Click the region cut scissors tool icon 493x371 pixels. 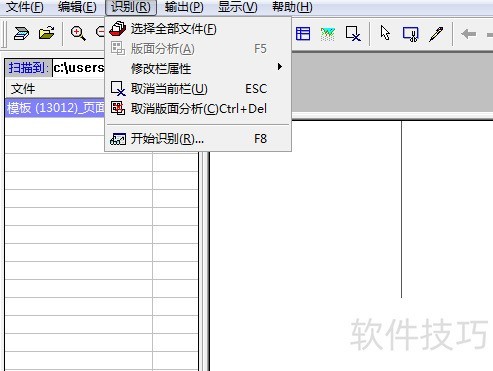click(411, 34)
